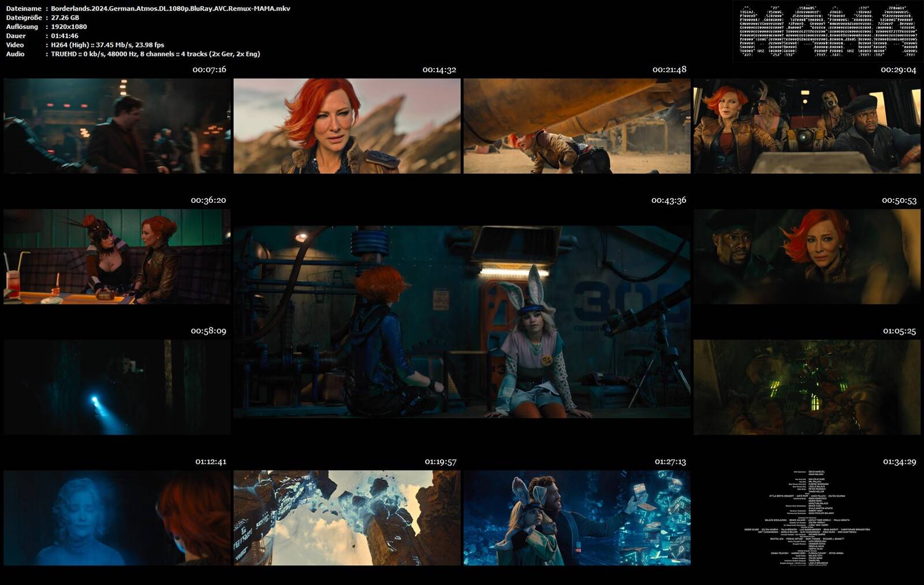
Task: Click the large center frame at 00:43:36
Action: coord(462,322)
